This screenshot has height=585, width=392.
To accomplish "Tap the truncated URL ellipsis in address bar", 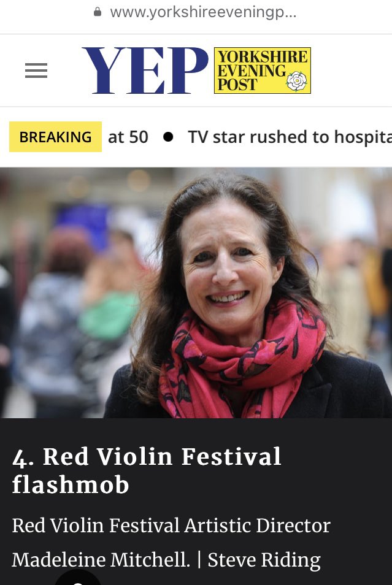I will pos(290,15).
